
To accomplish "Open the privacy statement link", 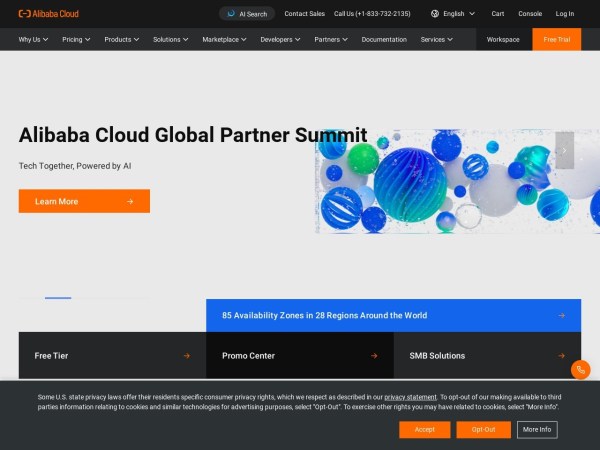I will pyautogui.click(x=410, y=397).
